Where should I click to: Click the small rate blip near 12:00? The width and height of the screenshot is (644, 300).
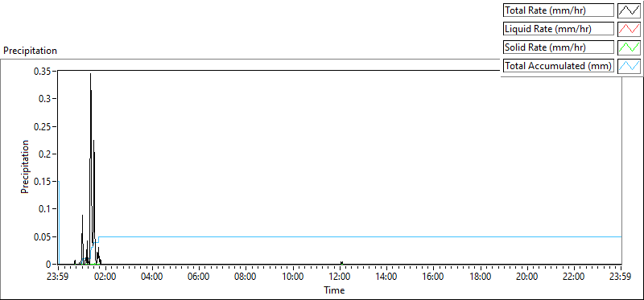tap(341, 263)
